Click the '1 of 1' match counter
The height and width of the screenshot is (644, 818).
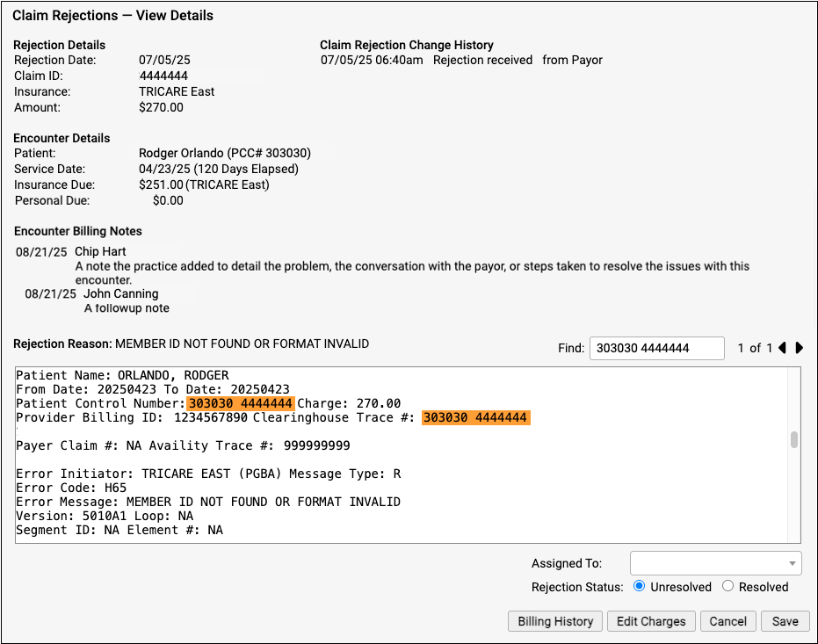(755, 348)
